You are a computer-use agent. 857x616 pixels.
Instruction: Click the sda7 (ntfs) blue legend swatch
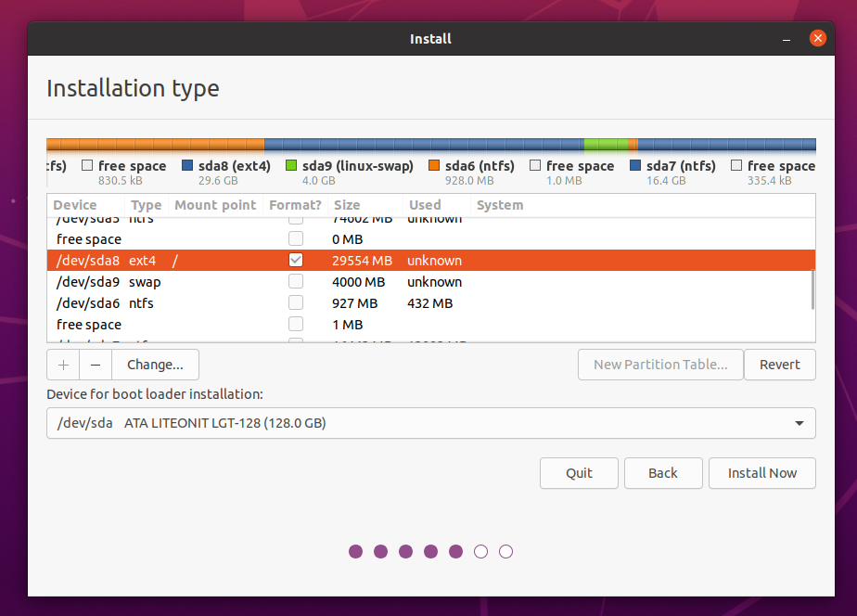point(635,165)
